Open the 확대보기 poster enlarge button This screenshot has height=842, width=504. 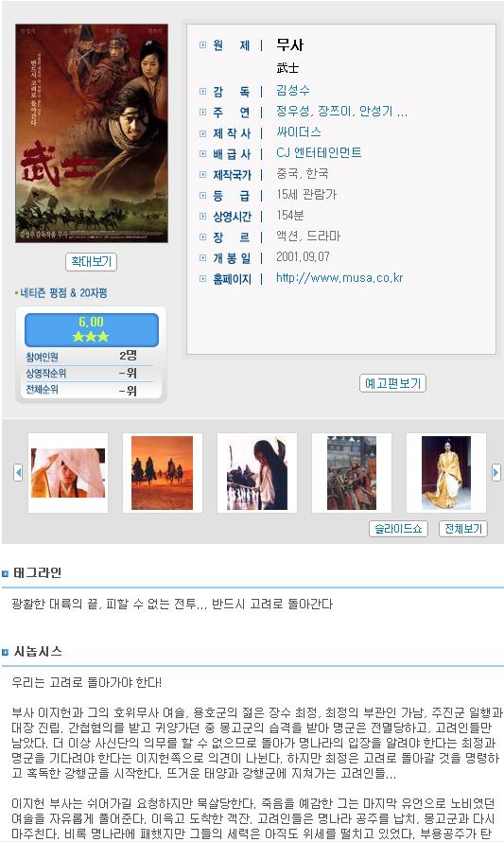point(91,261)
